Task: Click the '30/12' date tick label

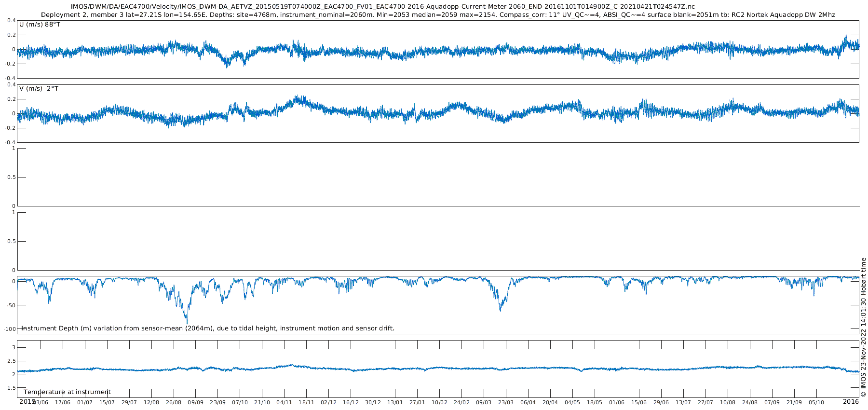Action: click(373, 402)
